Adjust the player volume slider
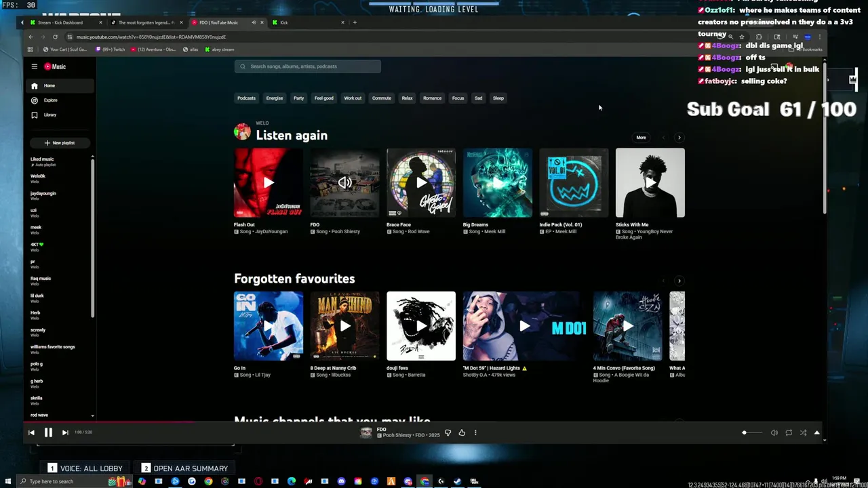The height and width of the screenshot is (488, 868). (x=751, y=432)
